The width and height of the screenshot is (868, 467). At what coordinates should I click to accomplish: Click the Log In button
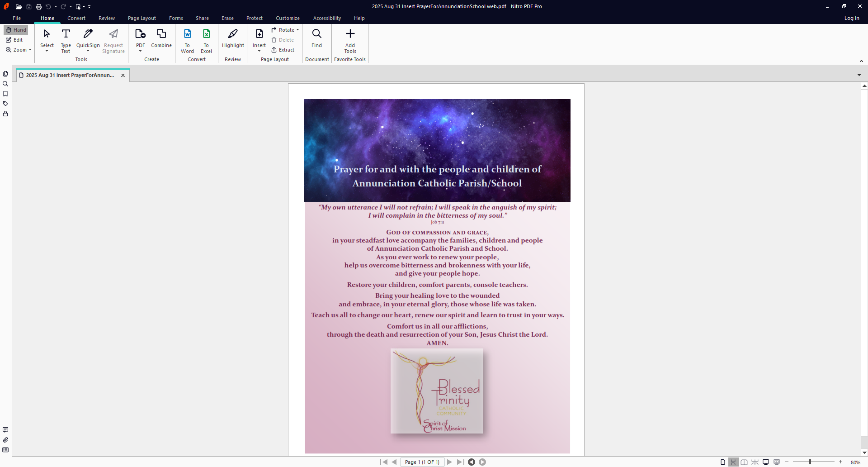852,18
